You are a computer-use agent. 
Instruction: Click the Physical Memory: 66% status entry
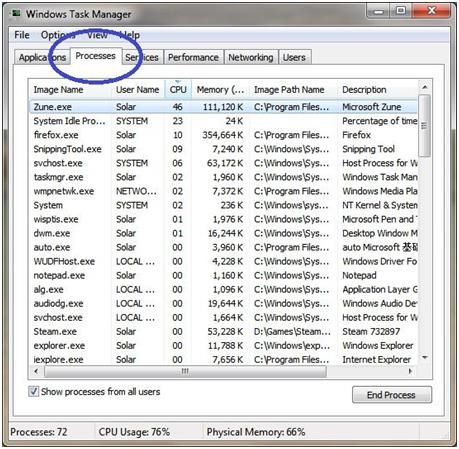[256, 432]
